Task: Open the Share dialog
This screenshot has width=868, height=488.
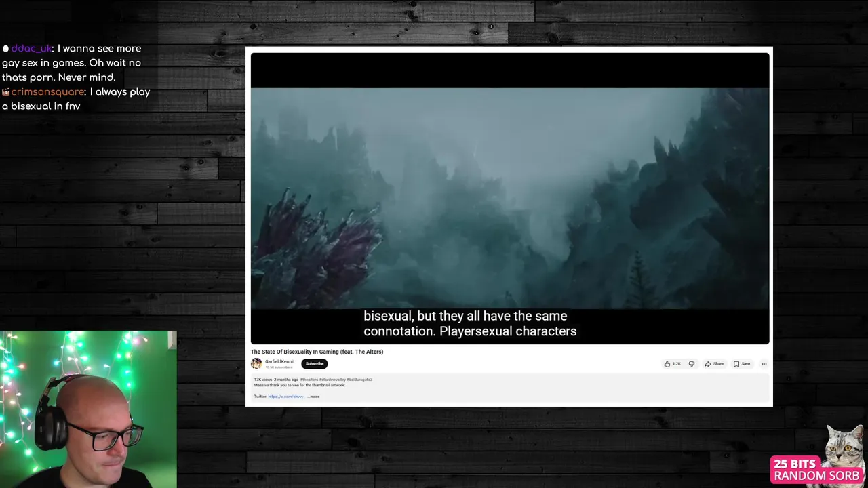Action: (714, 364)
